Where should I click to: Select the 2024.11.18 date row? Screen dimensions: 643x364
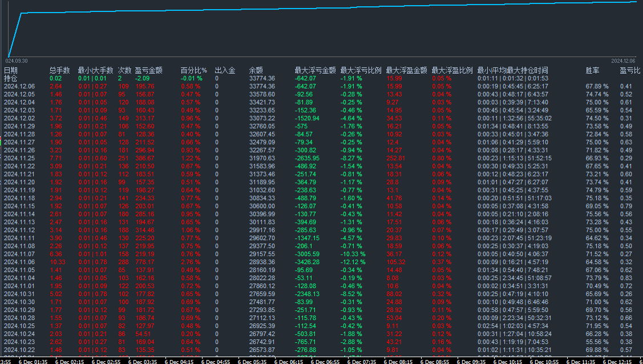coord(19,199)
